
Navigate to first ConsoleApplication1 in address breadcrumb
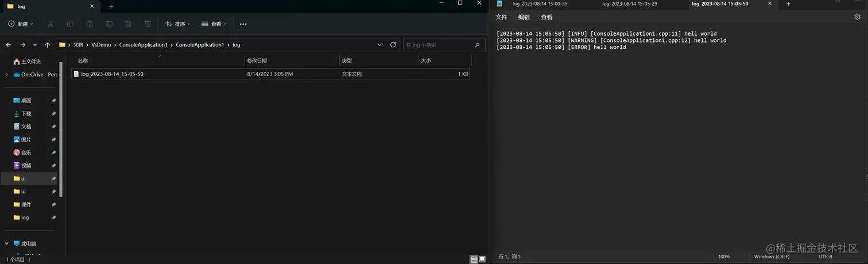[143, 45]
